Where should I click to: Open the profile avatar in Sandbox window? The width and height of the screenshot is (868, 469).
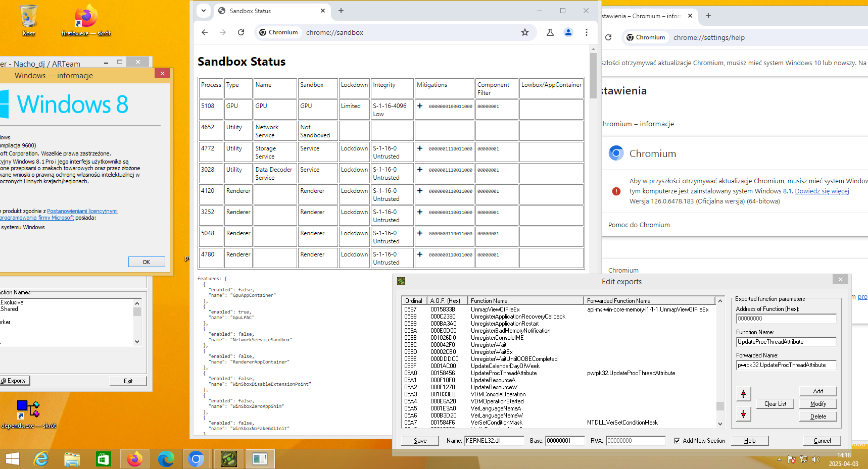[x=568, y=32]
